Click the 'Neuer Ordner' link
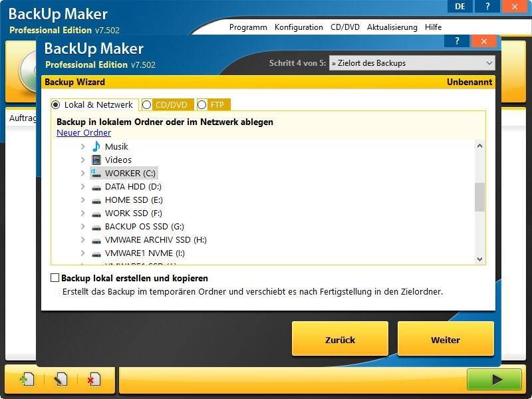532x399 pixels. coord(84,132)
